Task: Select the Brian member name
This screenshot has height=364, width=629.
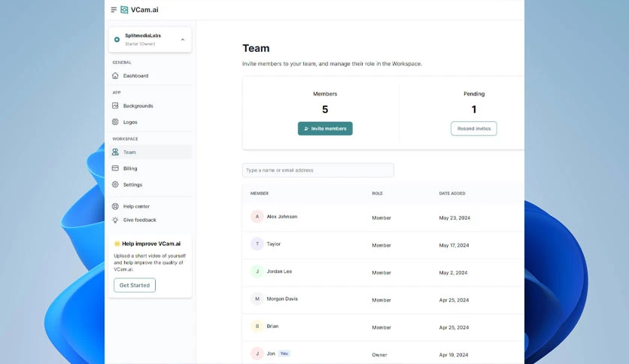Action: 272,326
